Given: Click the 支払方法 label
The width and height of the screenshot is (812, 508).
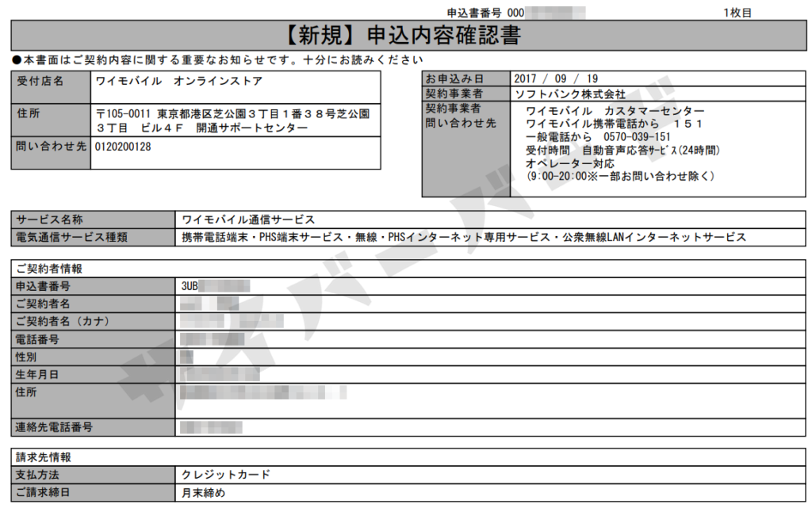Looking at the screenshot, I should (x=37, y=475).
